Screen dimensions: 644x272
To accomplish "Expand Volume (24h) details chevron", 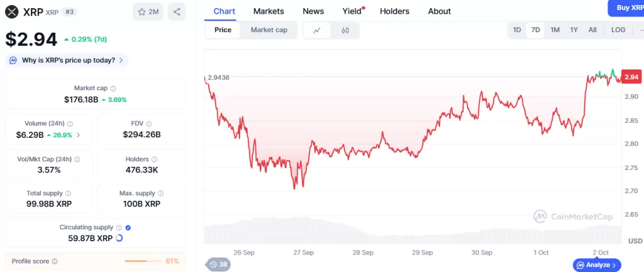I will (78, 135).
